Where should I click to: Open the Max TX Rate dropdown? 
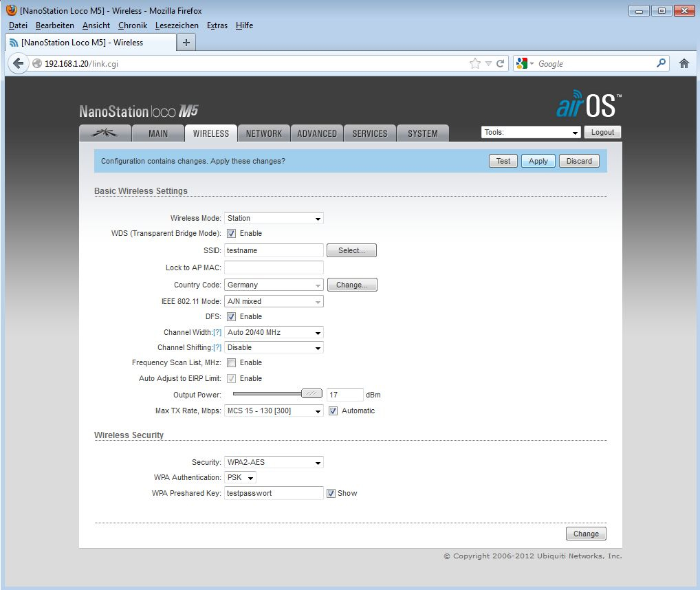pos(274,411)
